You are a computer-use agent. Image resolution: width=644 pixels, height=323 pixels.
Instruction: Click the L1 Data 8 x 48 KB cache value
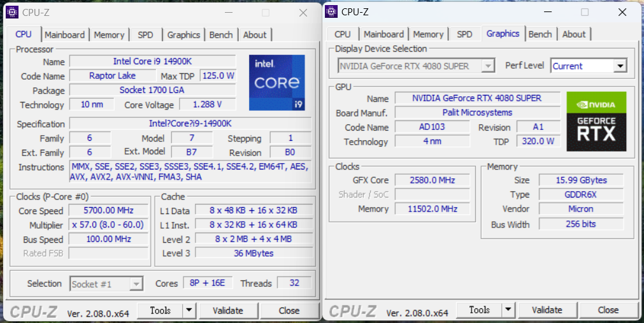click(254, 210)
